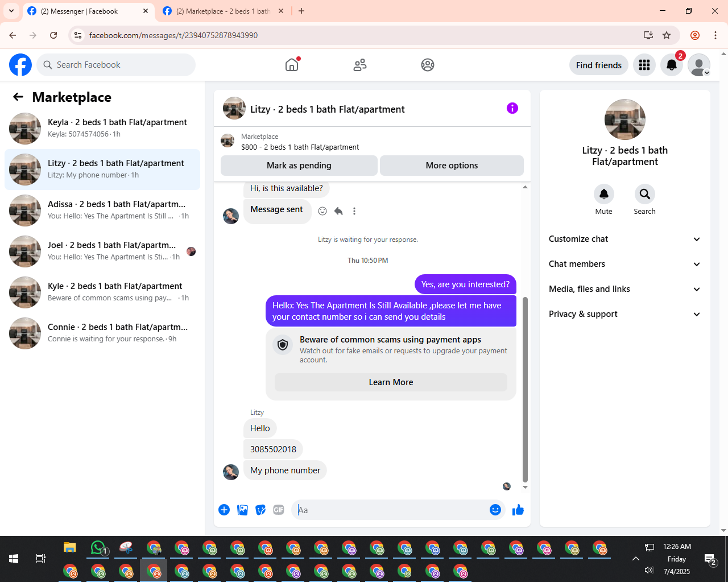View site information icon in address bar
The image size is (728, 582).
pyautogui.click(x=78, y=35)
